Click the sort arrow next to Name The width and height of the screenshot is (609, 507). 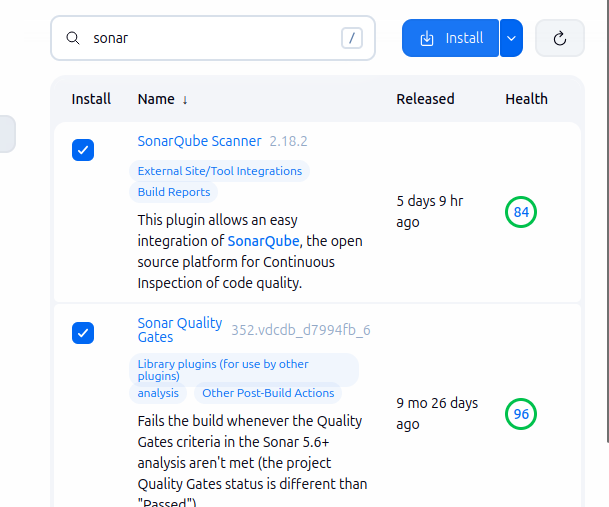click(185, 100)
